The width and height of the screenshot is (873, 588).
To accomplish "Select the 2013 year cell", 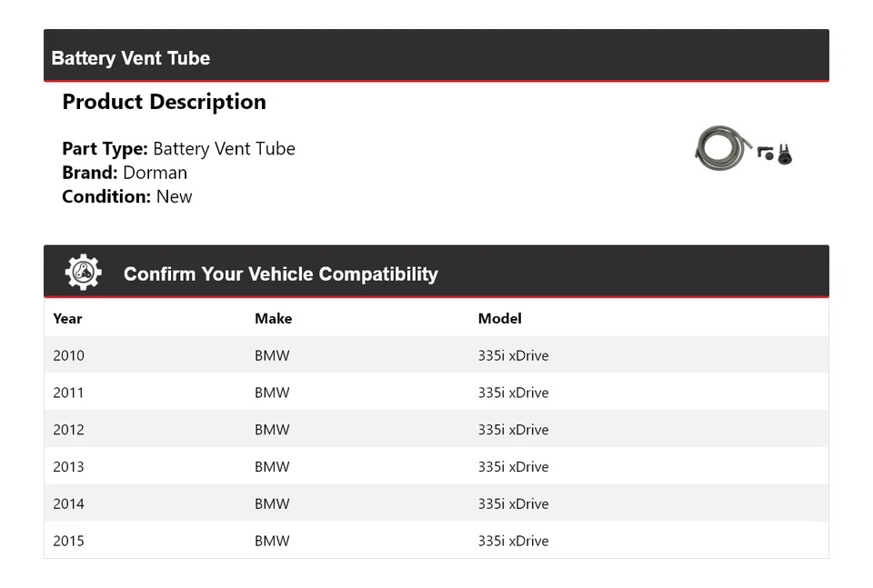I will point(68,467).
